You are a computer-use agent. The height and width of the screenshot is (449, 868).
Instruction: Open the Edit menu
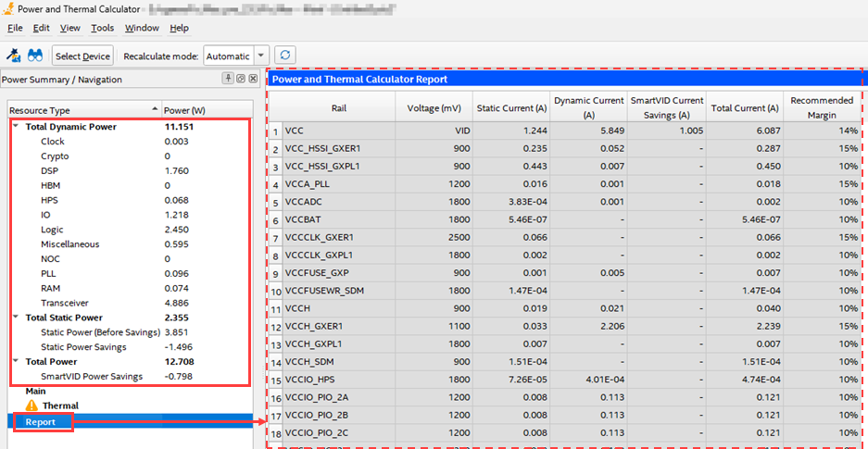coord(42,28)
